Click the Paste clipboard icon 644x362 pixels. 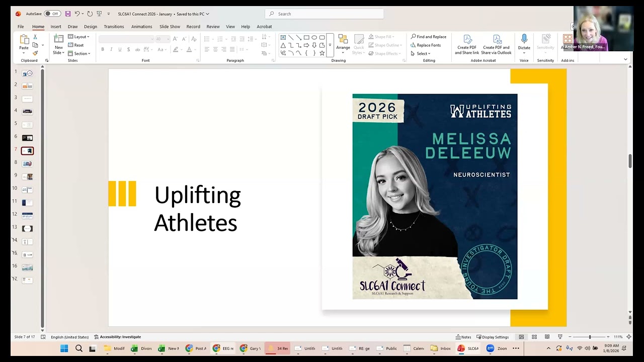[x=24, y=39]
